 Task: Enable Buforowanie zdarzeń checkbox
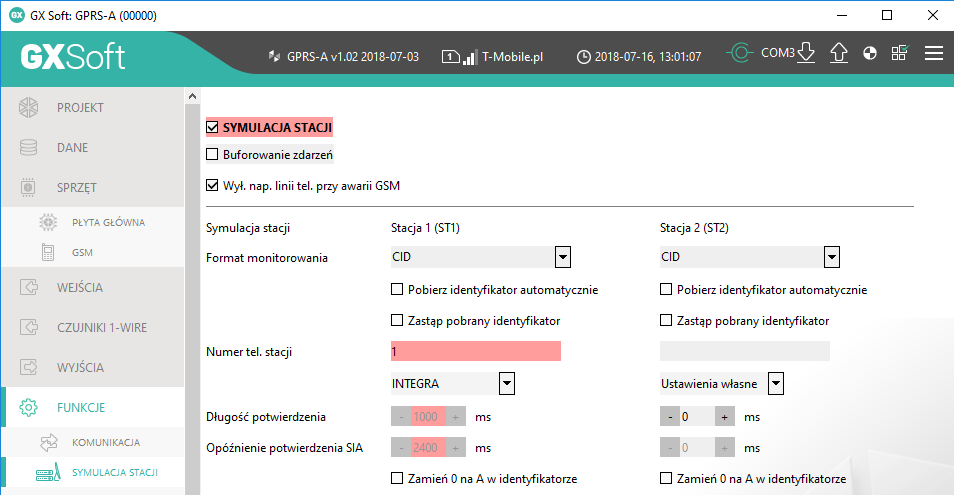tap(212, 155)
